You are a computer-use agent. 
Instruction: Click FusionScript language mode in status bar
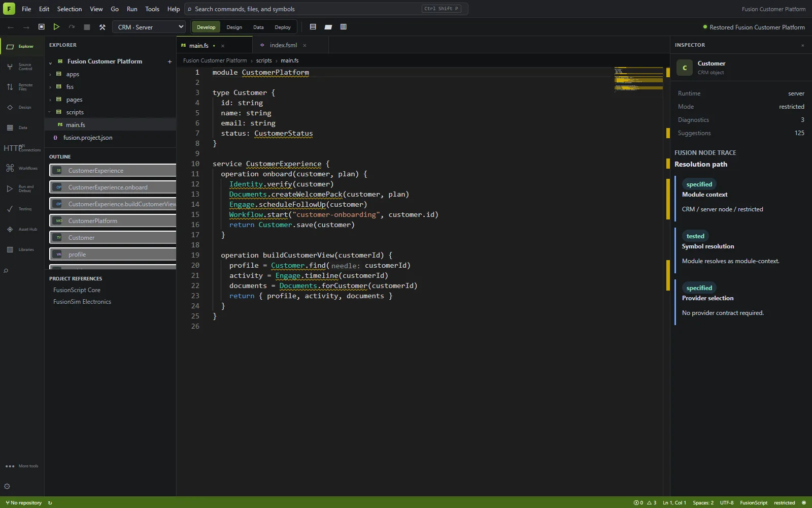coord(754,503)
